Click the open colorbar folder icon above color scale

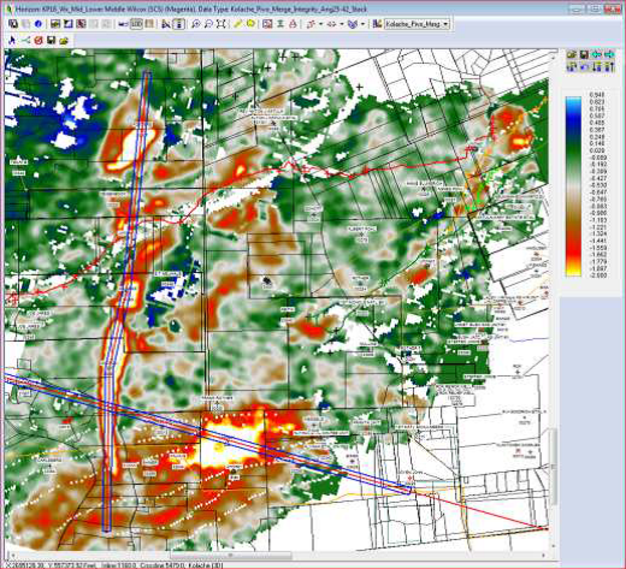click(x=571, y=54)
